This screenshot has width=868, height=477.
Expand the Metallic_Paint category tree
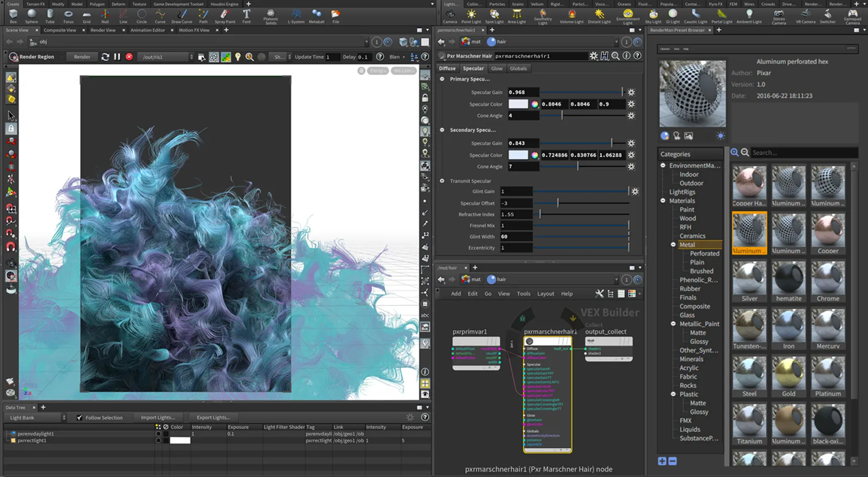pos(673,323)
